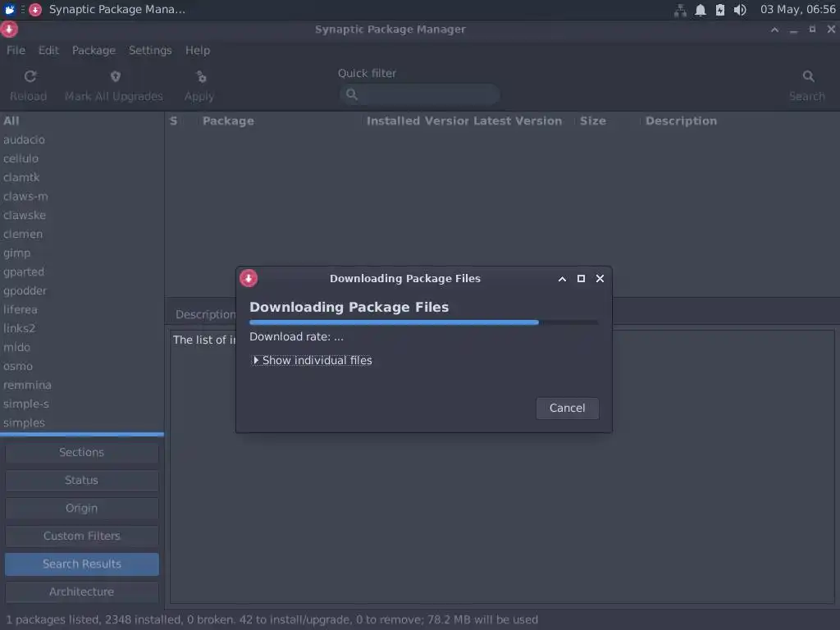Click the Reload toolbar icon

click(x=30, y=76)
